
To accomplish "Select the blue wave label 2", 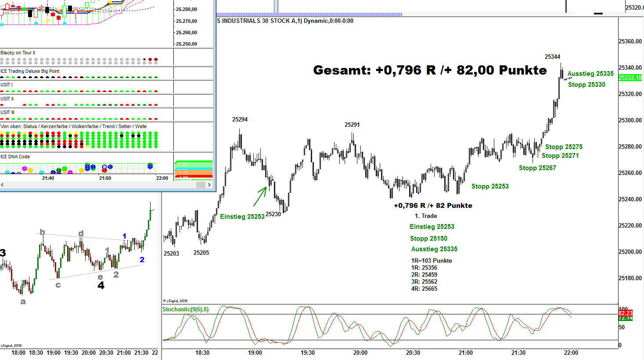I will [x=142, y=260].
